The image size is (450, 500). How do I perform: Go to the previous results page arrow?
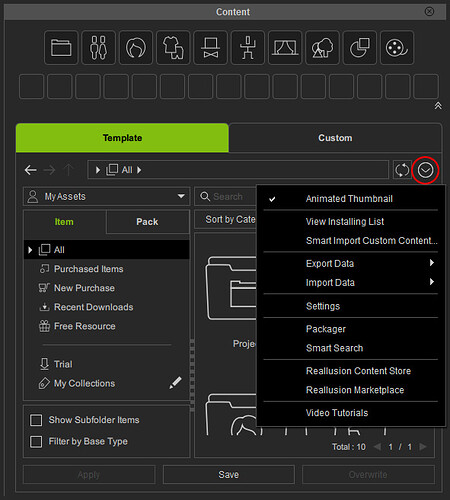[x=377, y=447]
